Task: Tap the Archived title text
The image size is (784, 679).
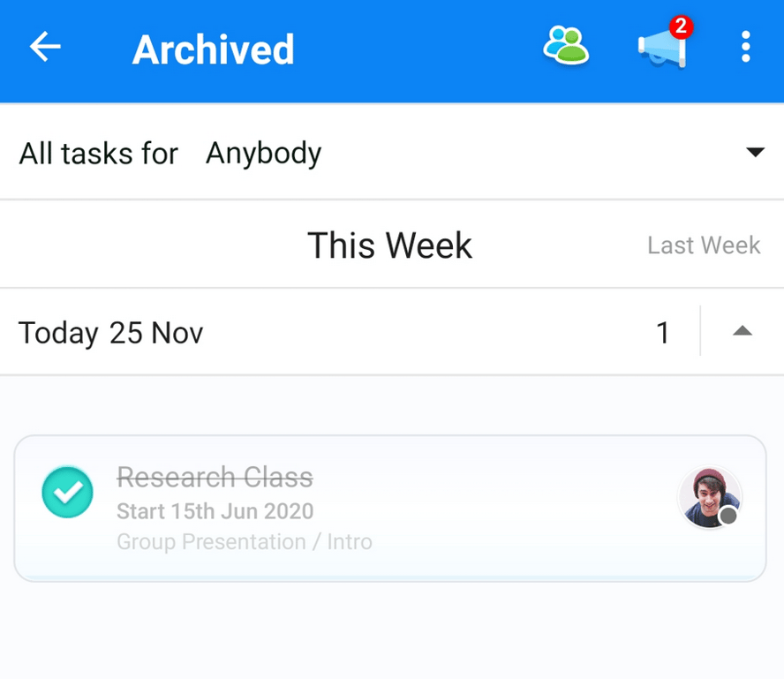Action: (x=213, y=50)
